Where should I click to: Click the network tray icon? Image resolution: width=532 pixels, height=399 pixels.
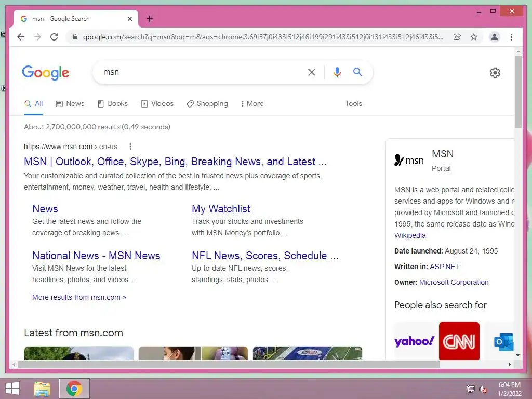click(471, 389)
